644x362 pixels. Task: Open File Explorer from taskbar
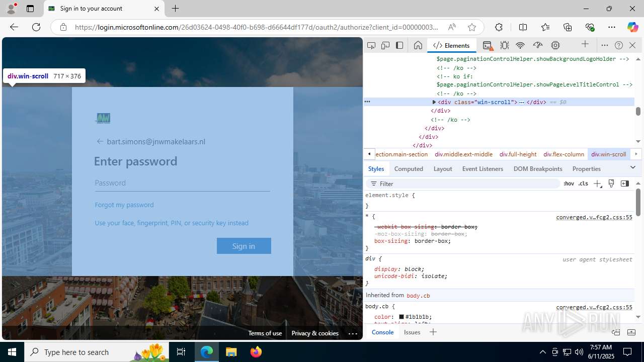tap(231, 352)
